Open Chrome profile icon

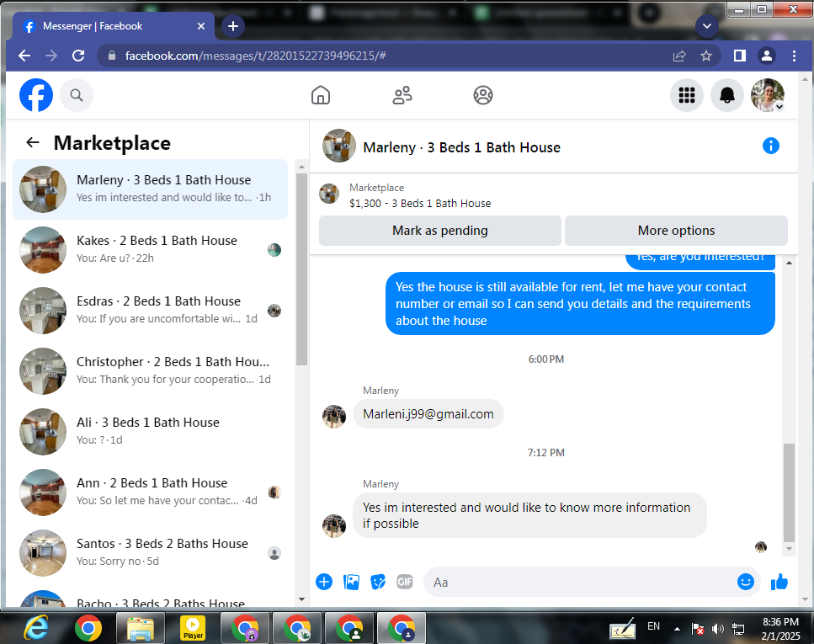tap(767, 56)
